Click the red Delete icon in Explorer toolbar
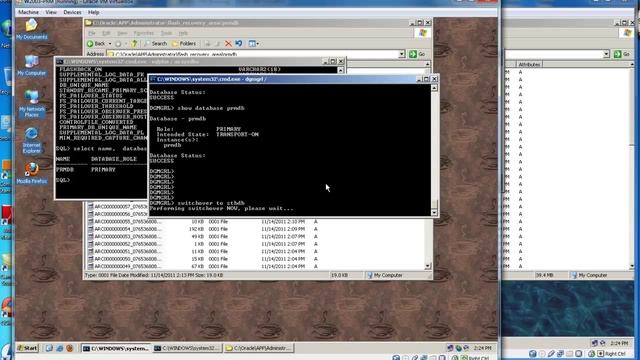Viewport: 640px width, 360px height. point(228,44)
